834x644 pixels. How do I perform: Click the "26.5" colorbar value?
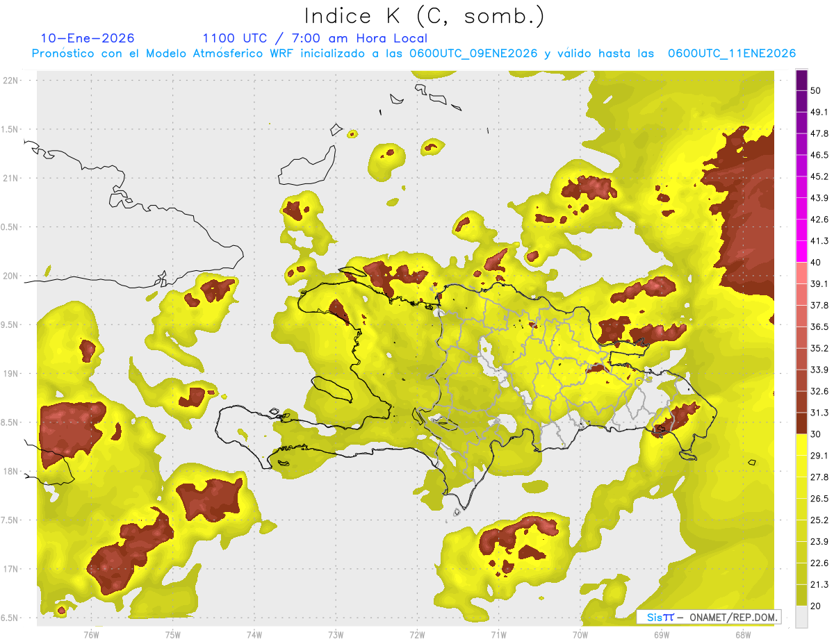[819, 499]
